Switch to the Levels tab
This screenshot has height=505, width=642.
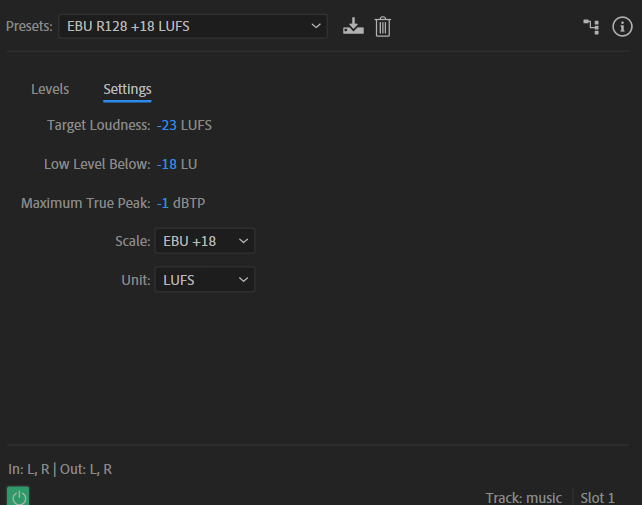(50, 89)
